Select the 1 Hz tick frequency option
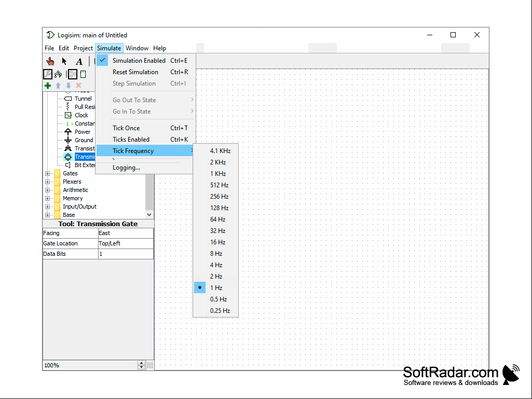The width and height of the screenshot is (532, 399). pos(216,288)
